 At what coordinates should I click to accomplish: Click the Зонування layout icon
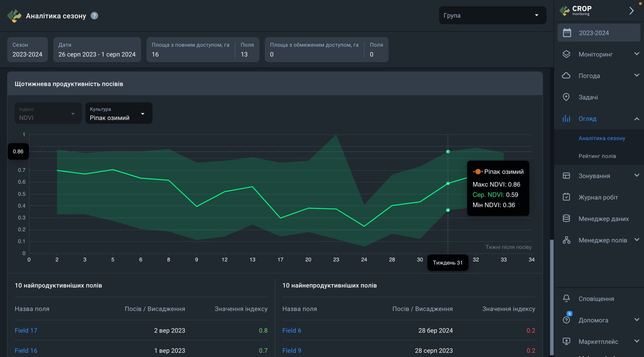[x=566, y=176]
